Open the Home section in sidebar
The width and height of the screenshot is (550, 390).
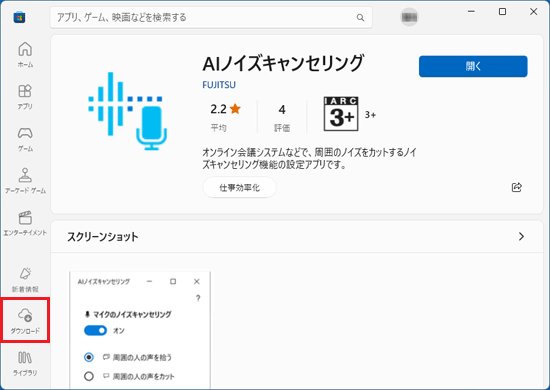tap(25, 54)
